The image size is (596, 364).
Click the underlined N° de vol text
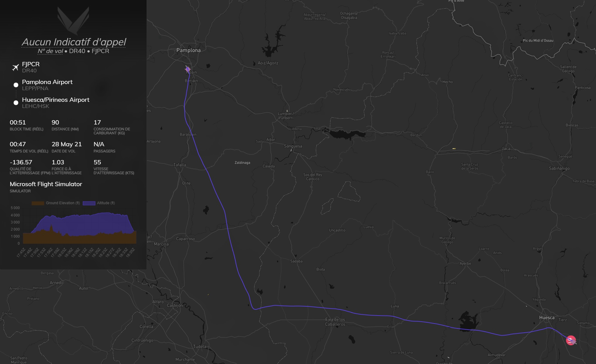click(x=50, y=51)
